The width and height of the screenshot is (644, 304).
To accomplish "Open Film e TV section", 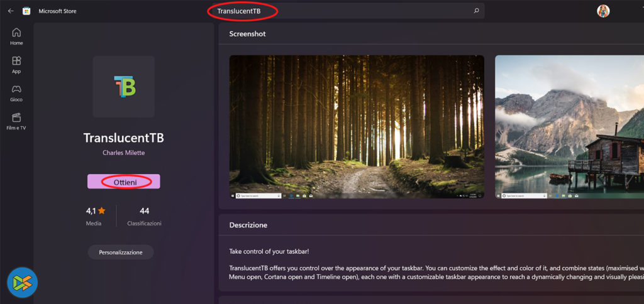I will click(x=16, y=121).
